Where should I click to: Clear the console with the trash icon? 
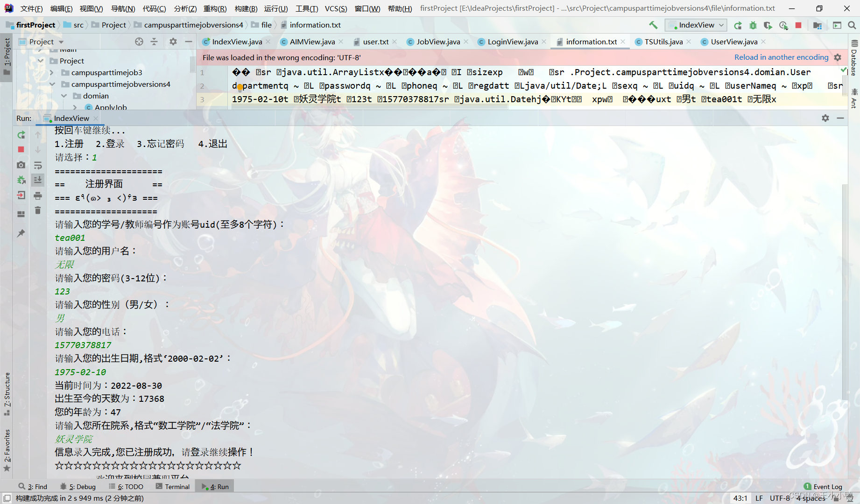38,210
